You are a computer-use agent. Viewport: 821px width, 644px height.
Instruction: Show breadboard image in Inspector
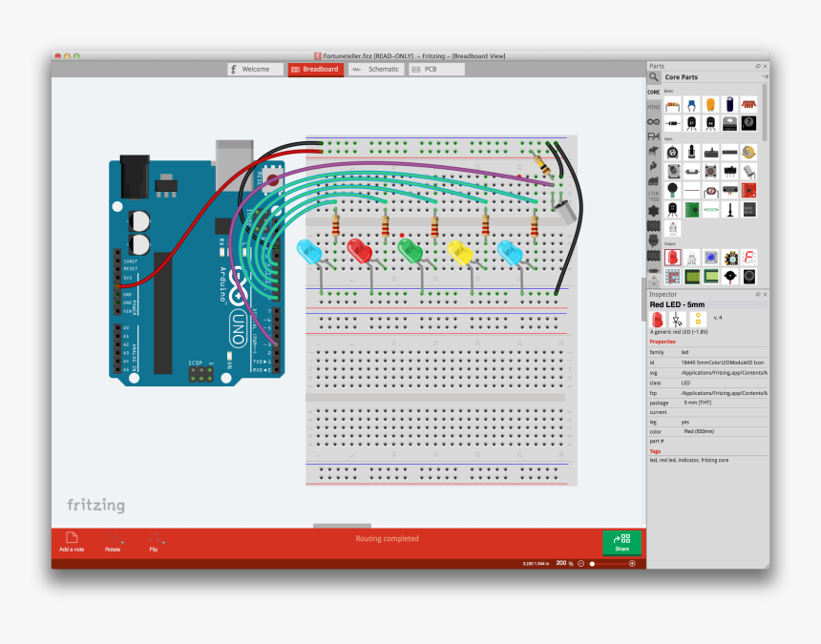click(x=658, y=319)
